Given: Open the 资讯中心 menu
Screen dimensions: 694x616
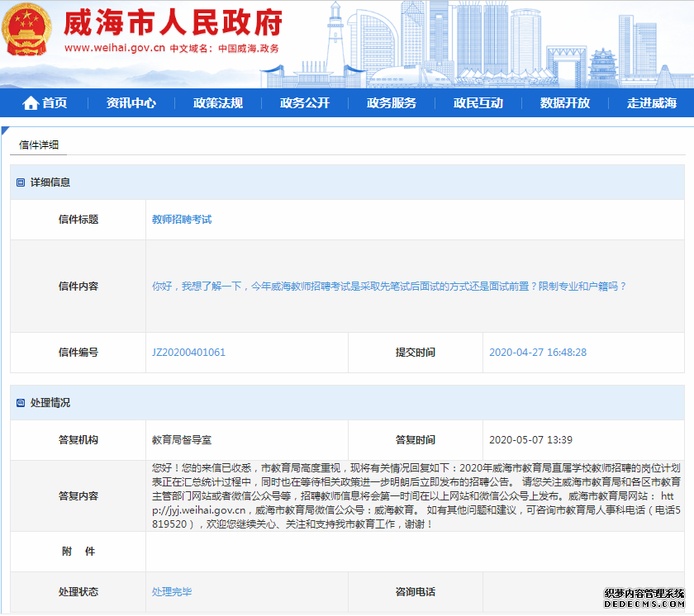Looking at the screenshot, I should (131, 103).
